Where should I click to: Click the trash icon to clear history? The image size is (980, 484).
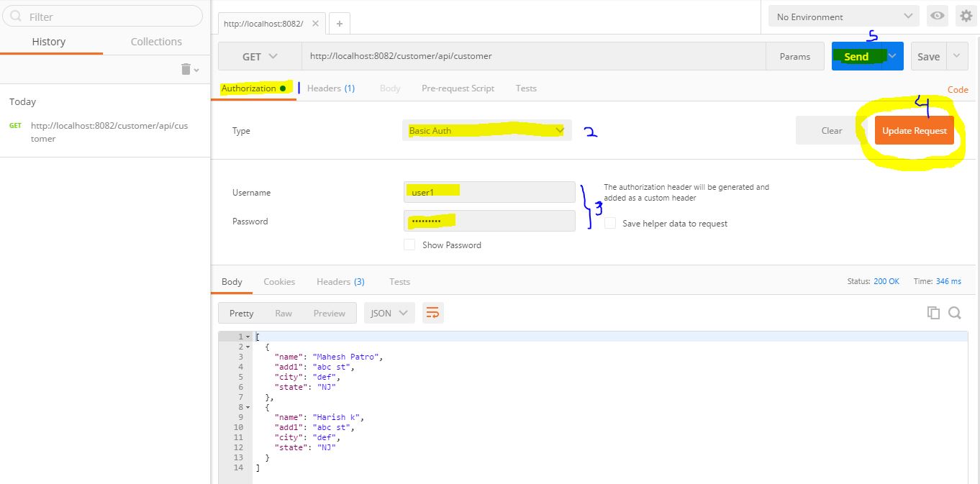pyautogui.click(x=186, y=69)
